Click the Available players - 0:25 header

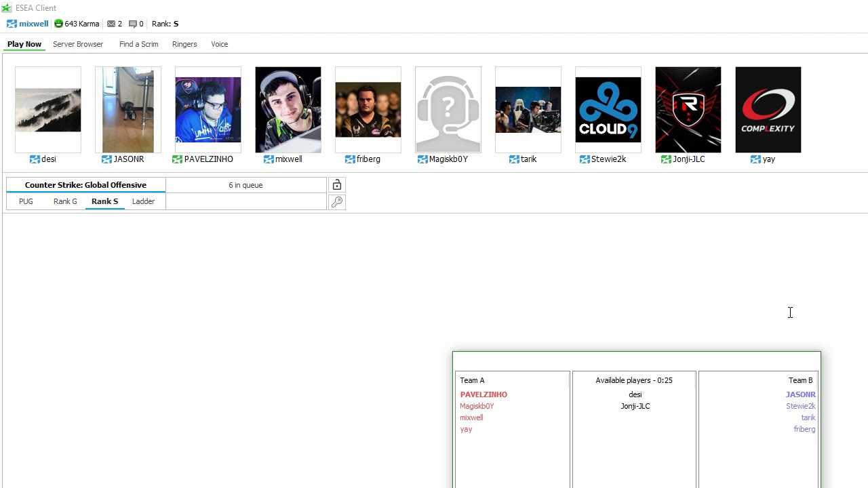coord(634,380)
